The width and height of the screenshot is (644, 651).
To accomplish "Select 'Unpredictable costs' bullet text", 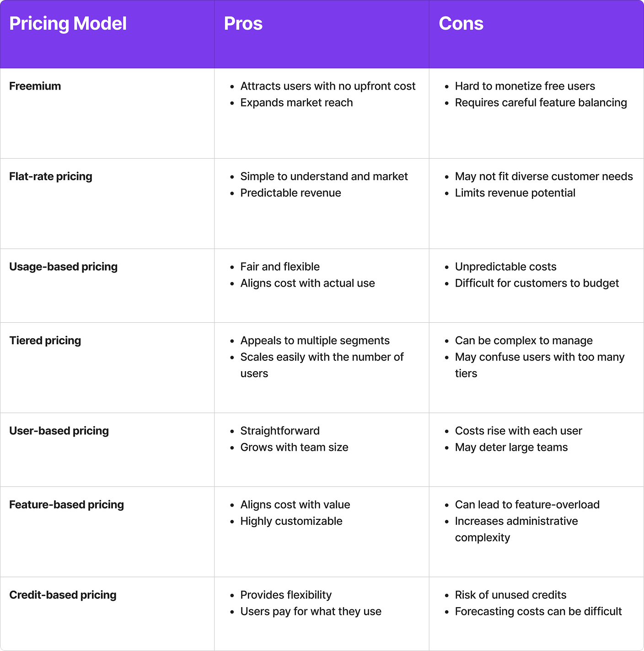I will pyautogui.click(x=506, y=267).
